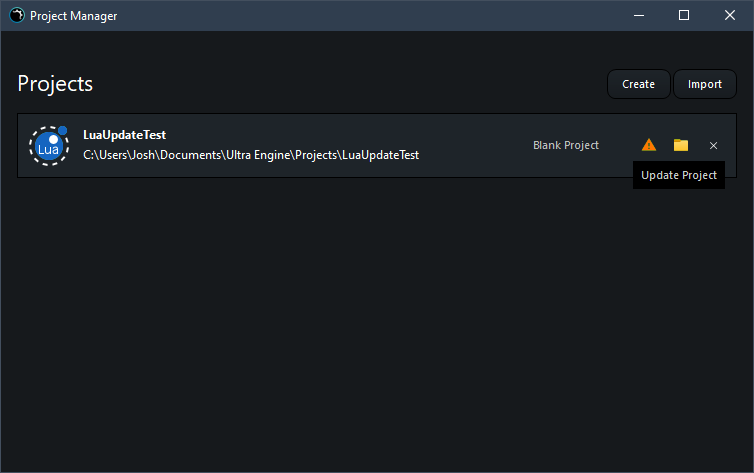Select the LuaUpdateTest project name
The image size is (754, 473).
(124, 135)
